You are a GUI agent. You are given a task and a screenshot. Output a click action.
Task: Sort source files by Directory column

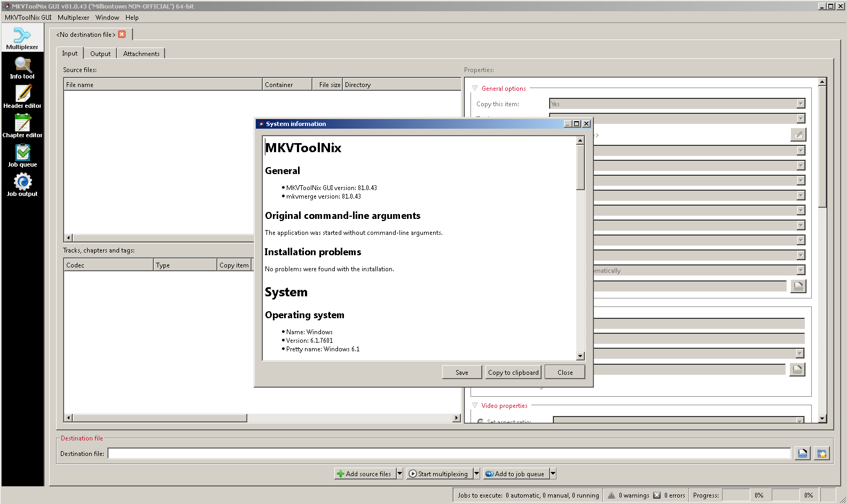pyautogui.click(x=402, y=84)
